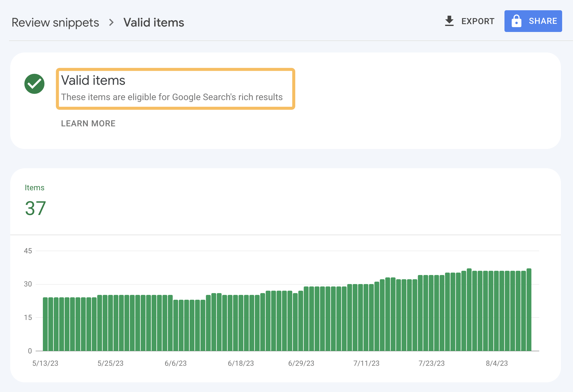
Task: Navigate back via the Review snippets breadcrumb
Action: [x=55, y=22]
